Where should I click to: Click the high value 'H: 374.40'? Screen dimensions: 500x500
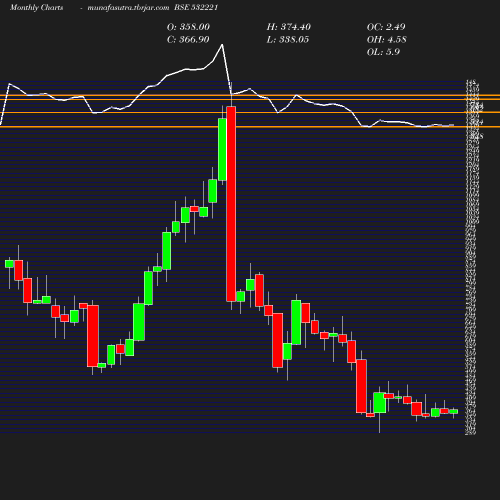click(289, 27)
